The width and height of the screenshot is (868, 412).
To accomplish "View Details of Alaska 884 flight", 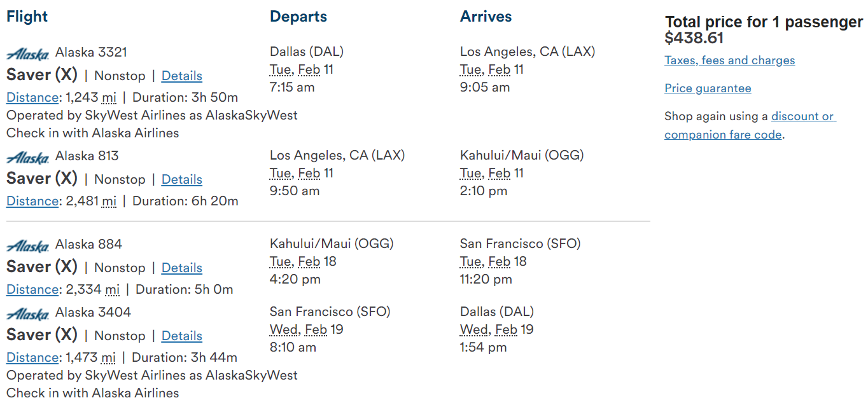I will coord(181,268).
